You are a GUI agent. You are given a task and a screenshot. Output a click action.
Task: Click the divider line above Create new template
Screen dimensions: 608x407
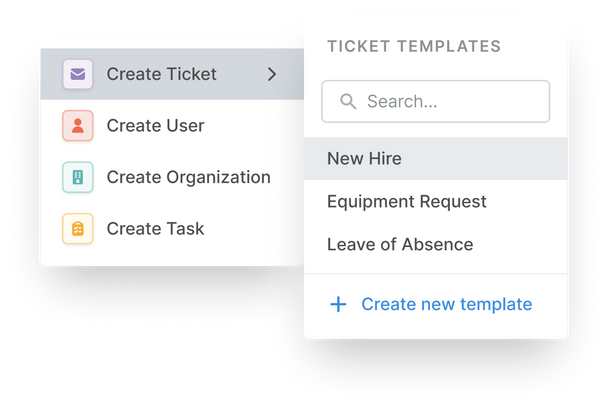pos(436,274)
